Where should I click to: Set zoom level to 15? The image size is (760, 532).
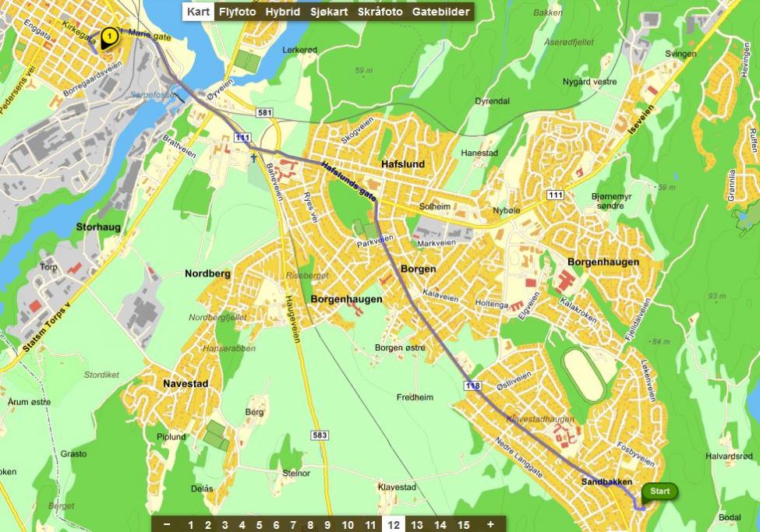[463, 525]
